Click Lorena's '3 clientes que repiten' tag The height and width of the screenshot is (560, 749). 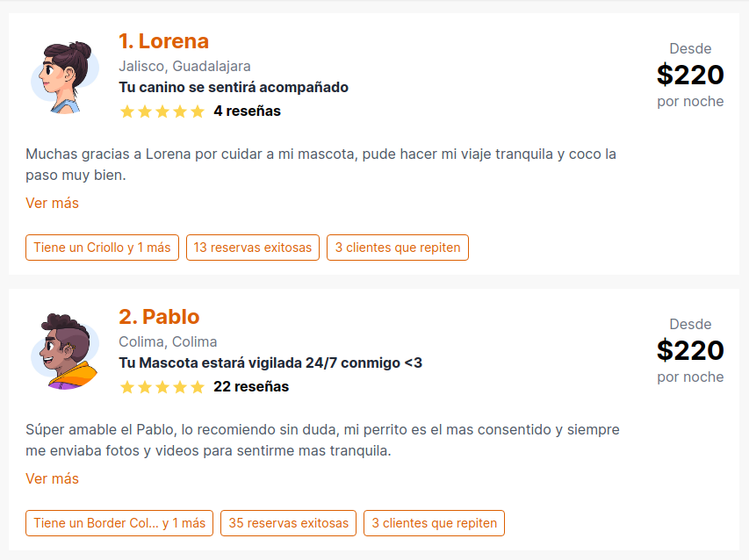click(x=398, y=248)
